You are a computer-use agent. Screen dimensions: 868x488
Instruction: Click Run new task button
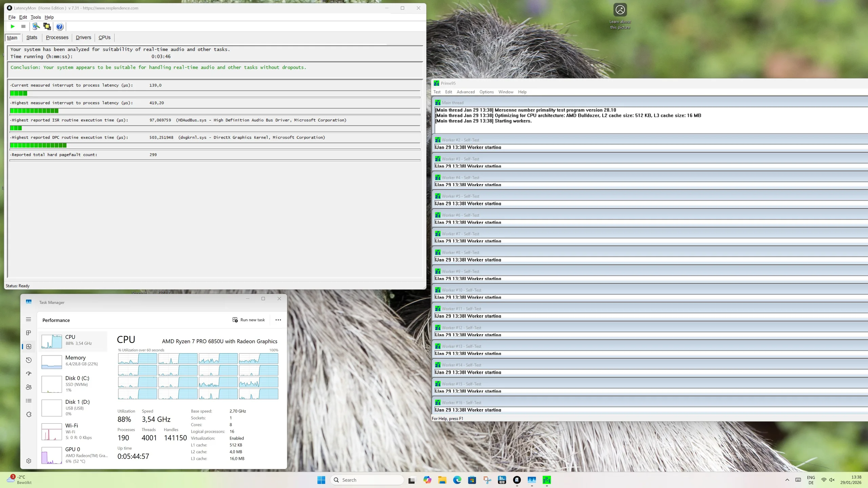[x=249, y=320]
